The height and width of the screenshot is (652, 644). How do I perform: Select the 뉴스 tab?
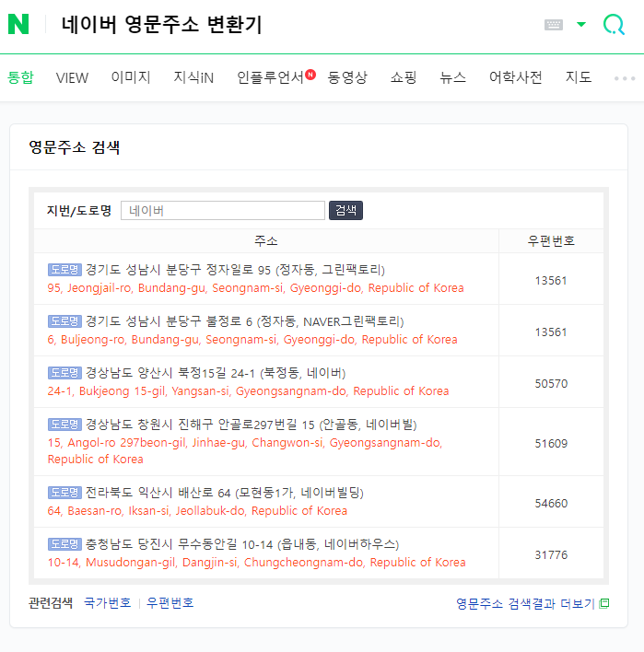click(452, 77)
